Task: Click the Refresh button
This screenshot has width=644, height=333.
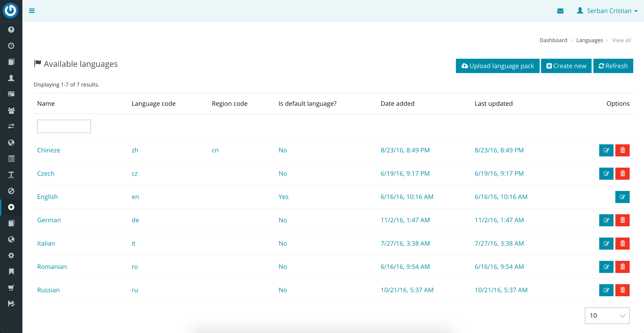Action: coord(613,66)
